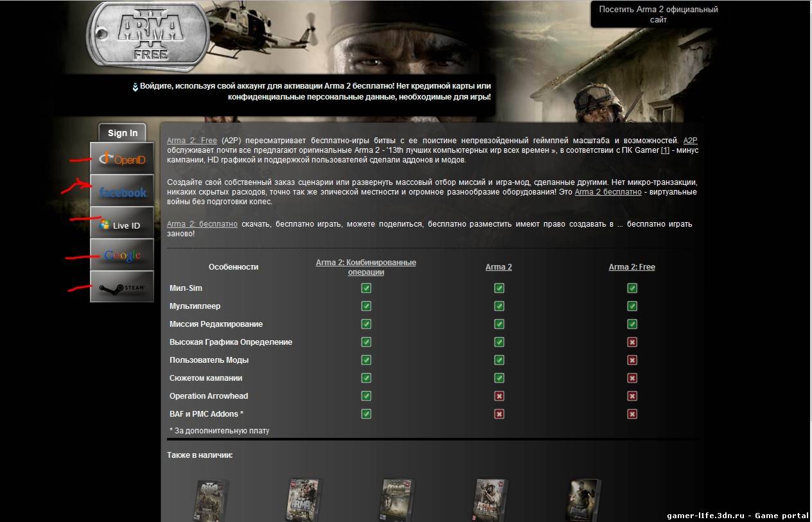
Task: Open the second game box cover thumbnail
Action: [x=303, y=499]
